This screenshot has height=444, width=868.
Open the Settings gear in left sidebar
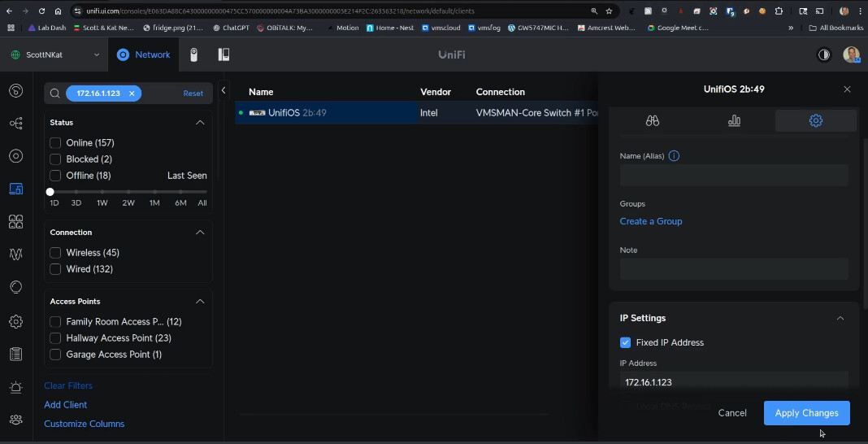(x=16, y=321)
